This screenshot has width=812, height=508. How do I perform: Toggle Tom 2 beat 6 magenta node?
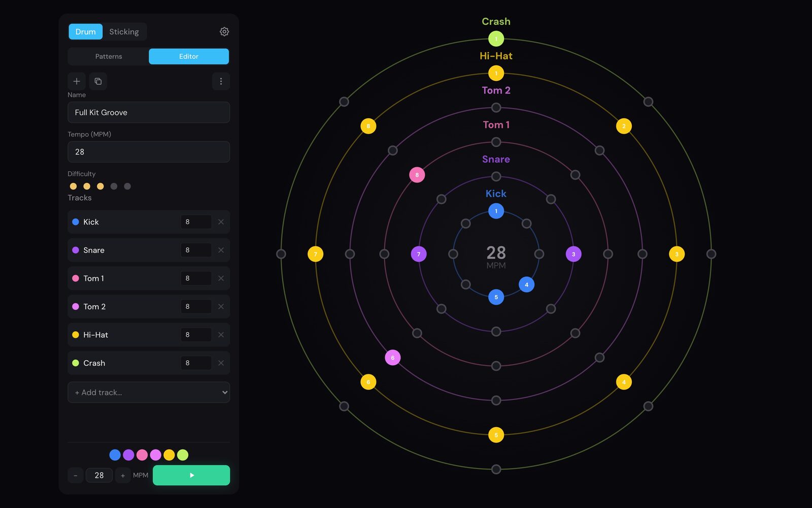pos(393,358)
